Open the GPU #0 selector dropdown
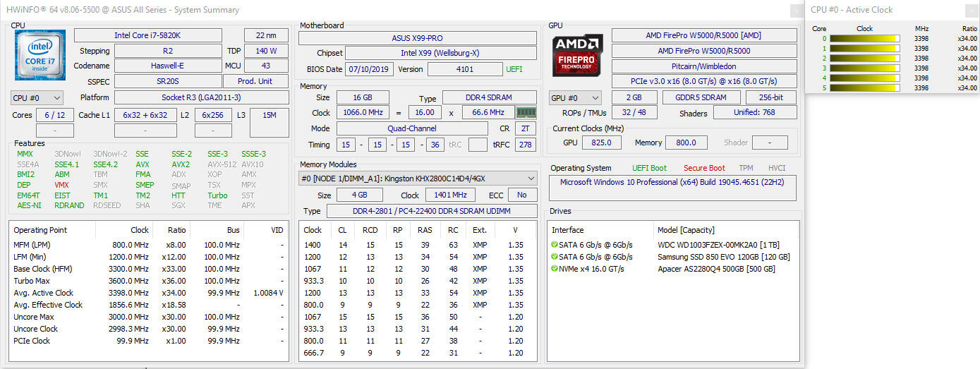Image resolution: width=980 pixels, height=369 pixels. pyautogui.click(x=575, y=97)
